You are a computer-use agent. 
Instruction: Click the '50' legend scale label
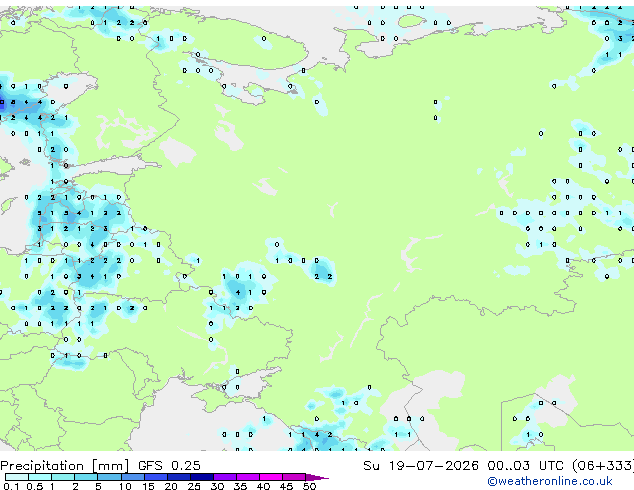point(309,486)
